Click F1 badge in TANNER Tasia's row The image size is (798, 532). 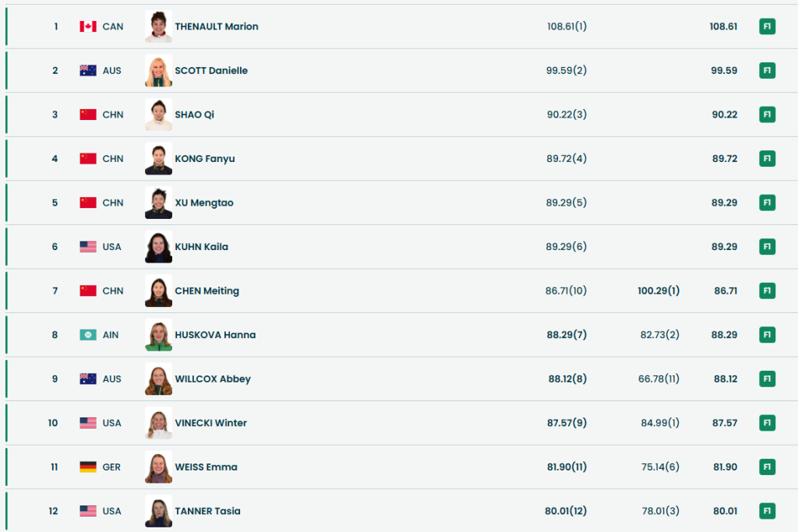point(767,512)
